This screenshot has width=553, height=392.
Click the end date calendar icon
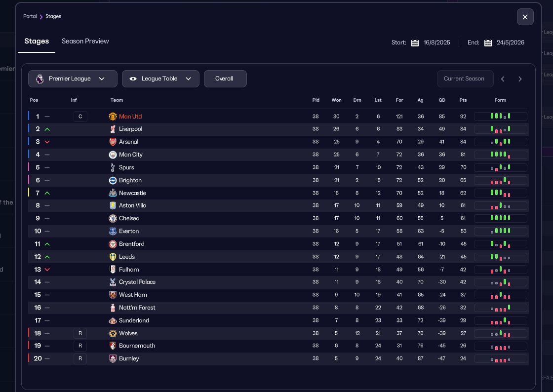coord(488,42)
